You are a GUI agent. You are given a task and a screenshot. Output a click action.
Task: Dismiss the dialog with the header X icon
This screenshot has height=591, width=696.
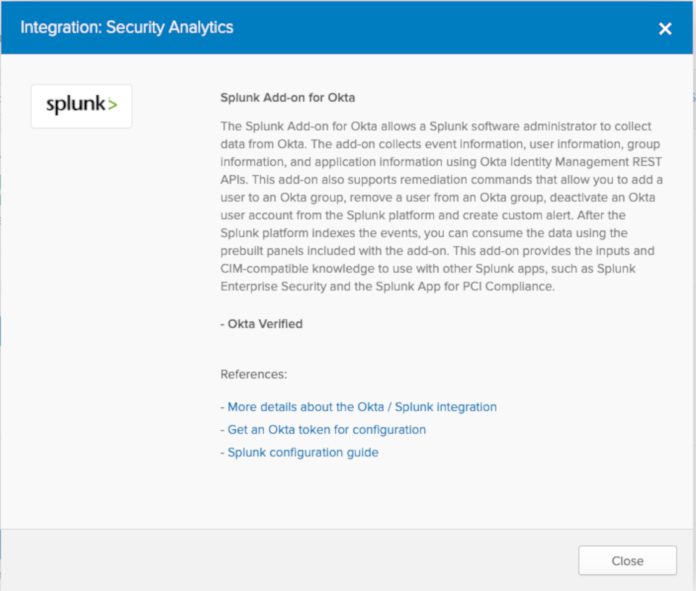point(664,29)
